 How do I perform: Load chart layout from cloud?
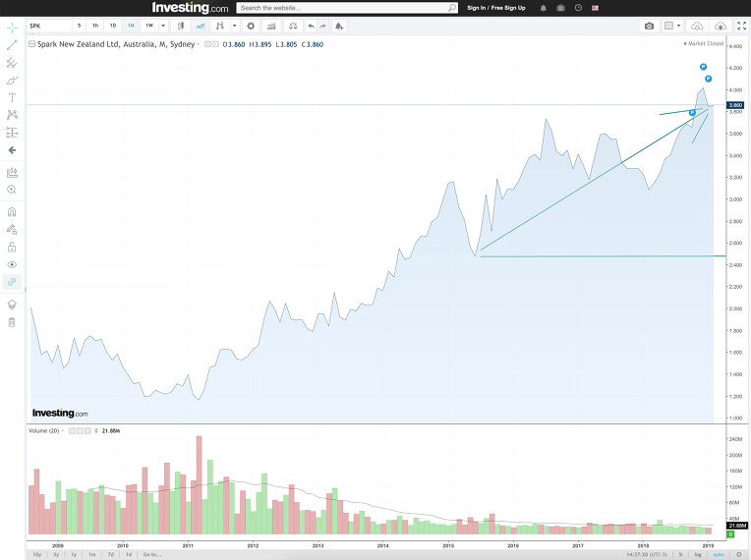click(x=697, y=26)
